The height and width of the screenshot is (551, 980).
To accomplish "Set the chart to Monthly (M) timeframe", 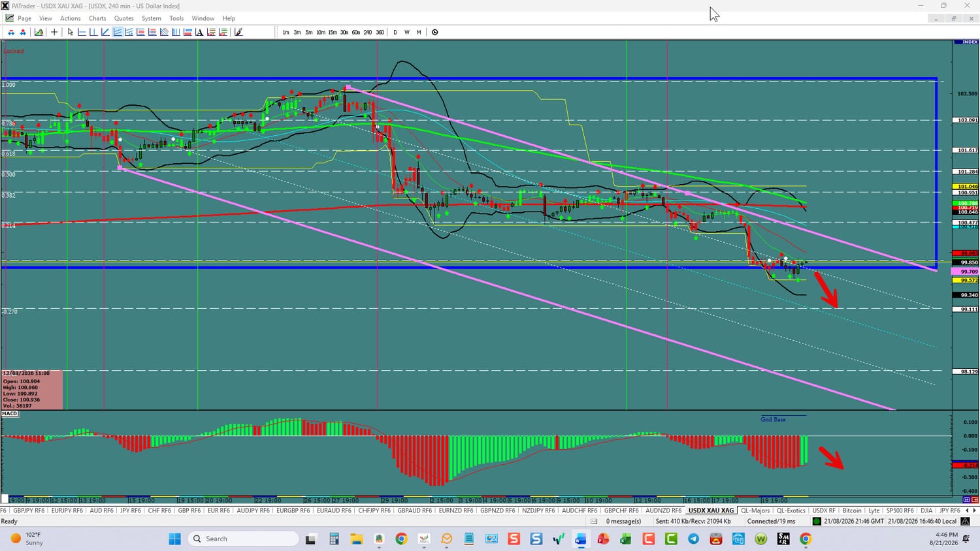I will coord(419,32).
